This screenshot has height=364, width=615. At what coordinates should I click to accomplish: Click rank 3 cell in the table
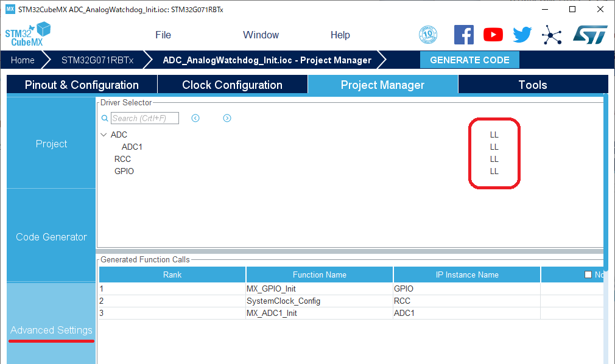(172, 313)
